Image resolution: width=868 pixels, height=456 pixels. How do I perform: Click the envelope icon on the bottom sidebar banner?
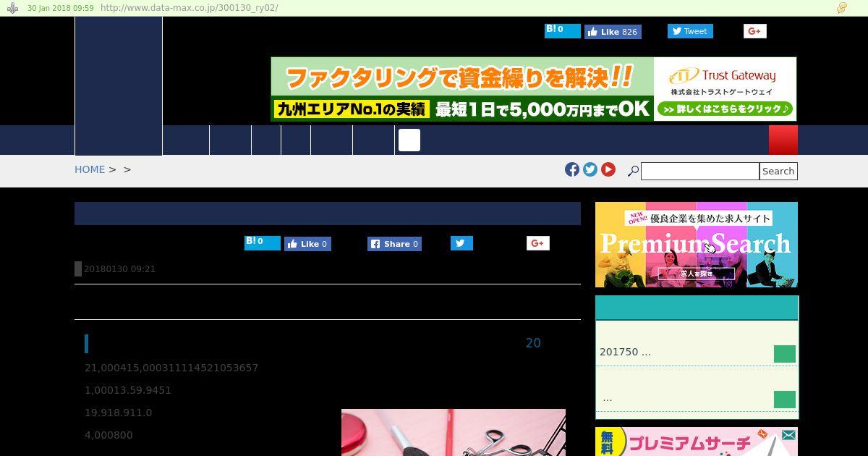click(x=788, y=435)
